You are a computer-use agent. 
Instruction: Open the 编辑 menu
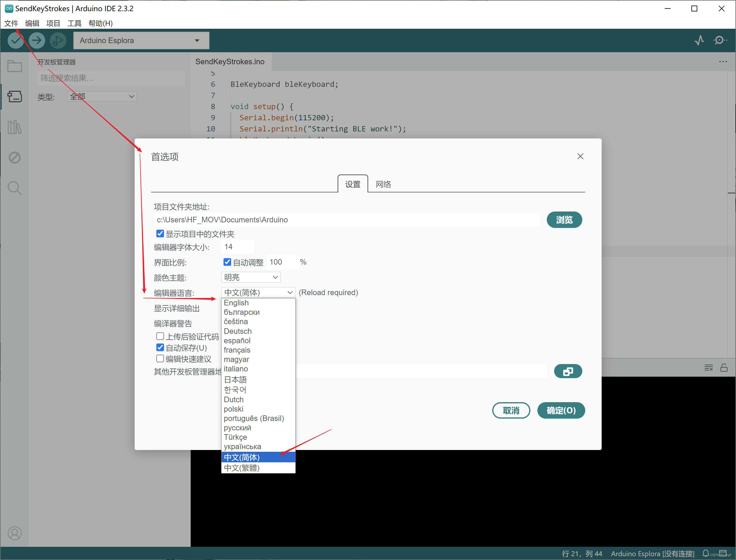click(32, 23)
